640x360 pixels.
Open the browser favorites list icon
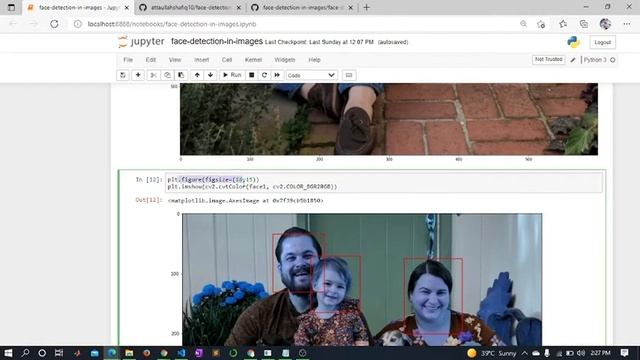point(563,24)
